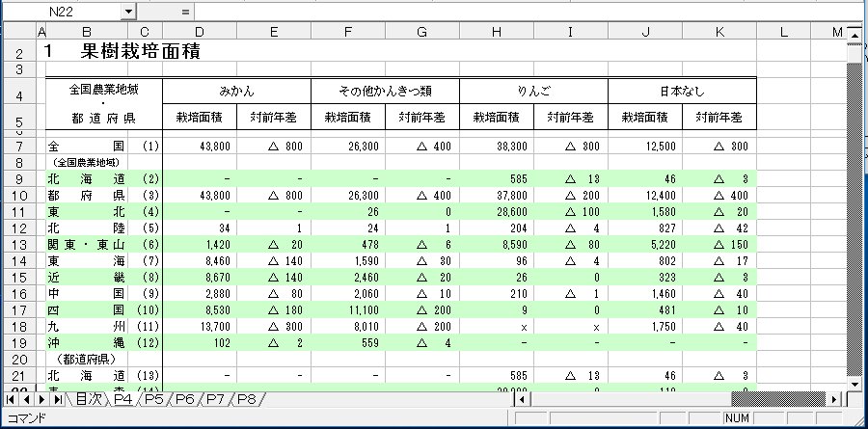Switch to the P8 sheet tab
Viewport: 868px width, 429px height.
tap(247, 398)
